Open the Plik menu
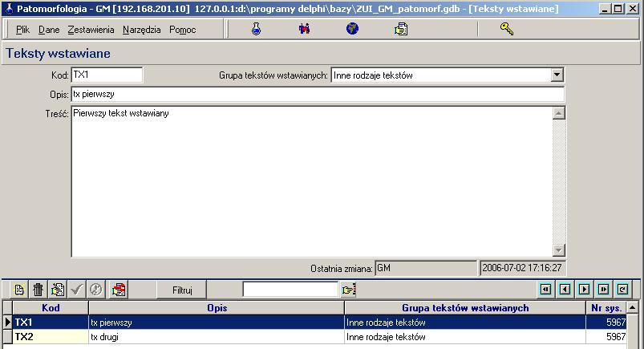 click(22, 30)
